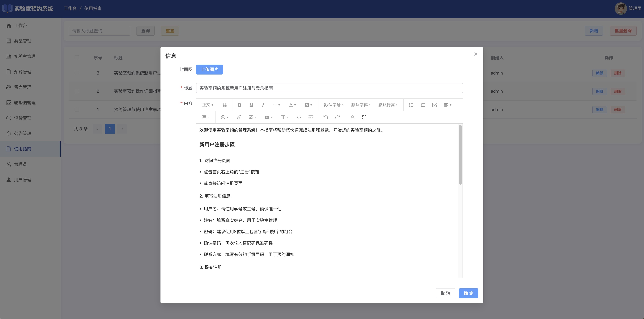Check the checkbox for row 1

click(x=77, y=109)
